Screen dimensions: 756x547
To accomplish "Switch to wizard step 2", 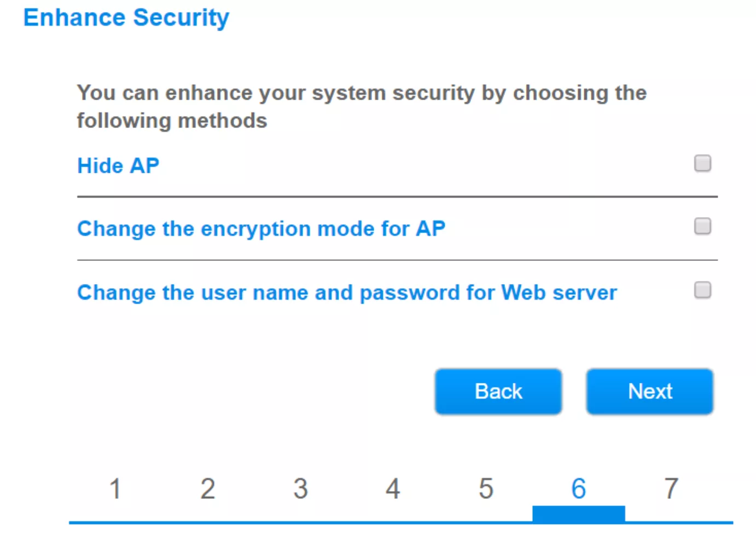I will click(x=208, y=488).
